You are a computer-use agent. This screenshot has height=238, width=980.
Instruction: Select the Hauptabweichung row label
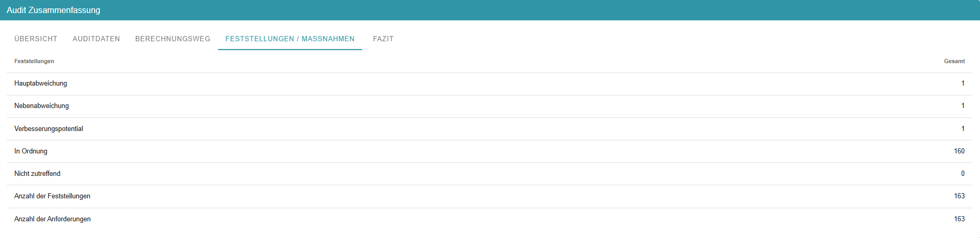pos(41,84)
